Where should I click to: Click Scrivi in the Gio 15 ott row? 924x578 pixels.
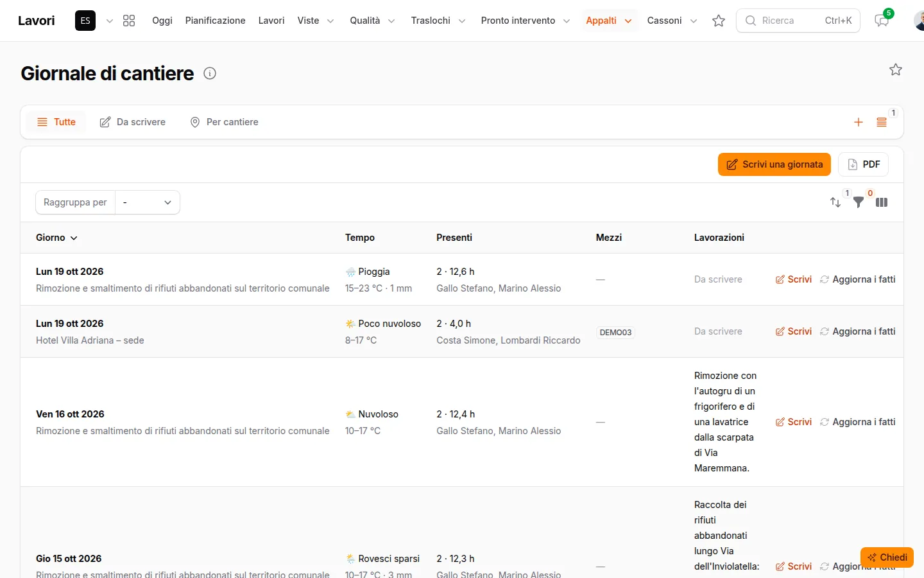click(x=794, y=566)
